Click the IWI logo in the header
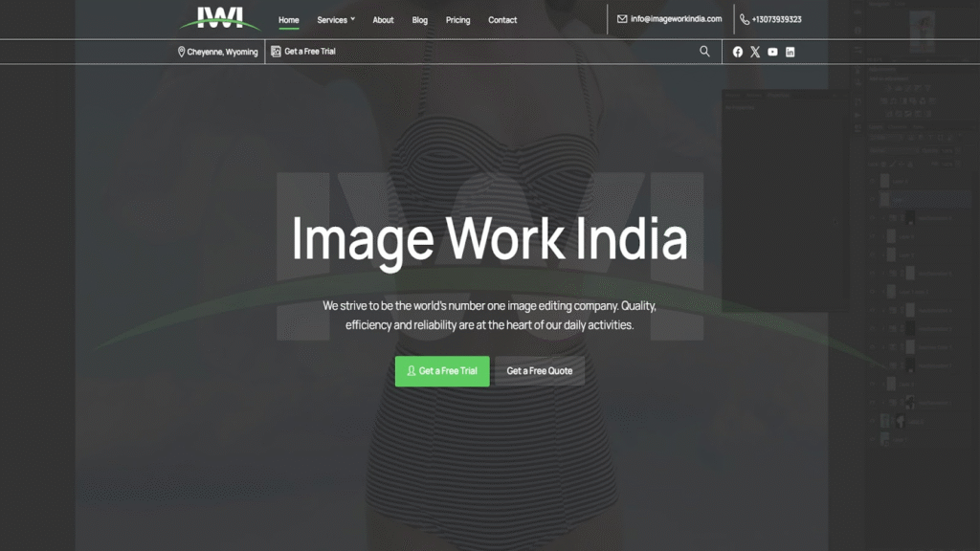 pos(219,18)
